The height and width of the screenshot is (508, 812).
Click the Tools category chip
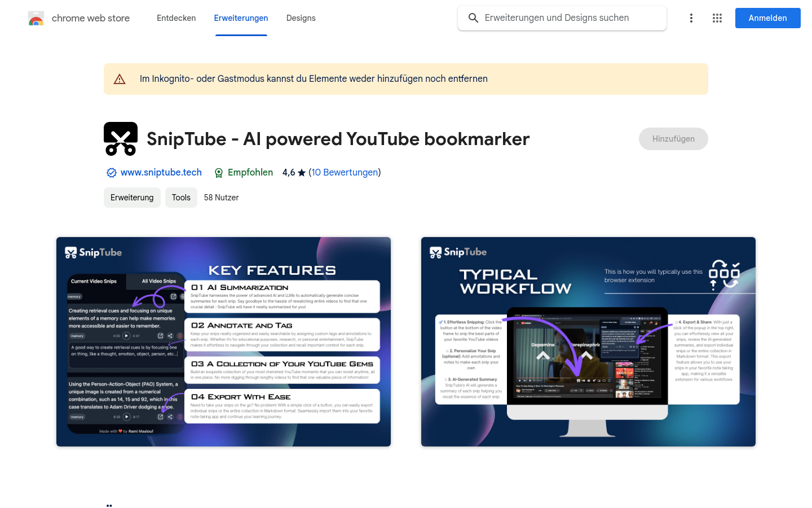pyautogui.click(x=181, y=198)
